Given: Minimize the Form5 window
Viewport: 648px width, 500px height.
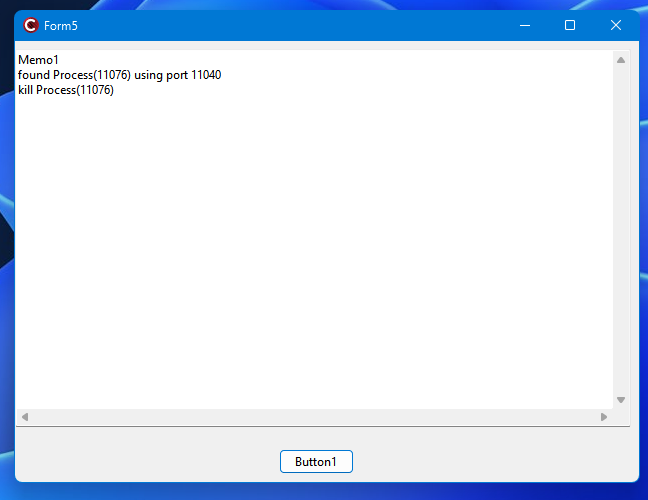Looking at the screenshot, I should [525, 26].
